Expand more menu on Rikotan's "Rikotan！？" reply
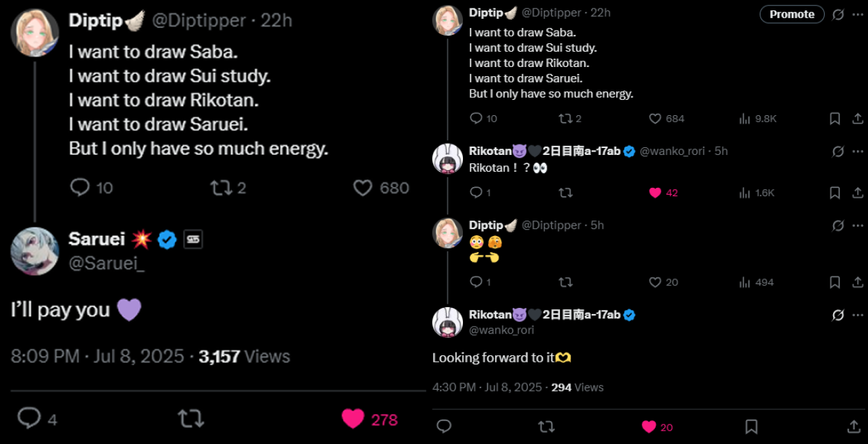868x444 pixels. 858,151
